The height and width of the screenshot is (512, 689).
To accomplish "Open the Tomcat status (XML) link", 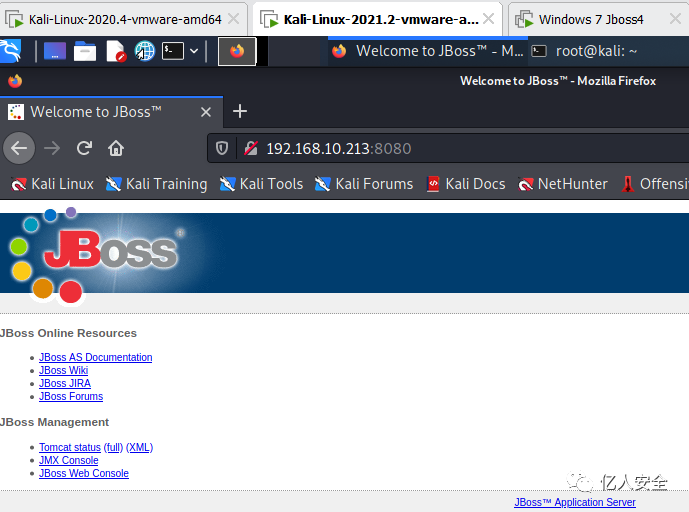I will coord(139,447).
